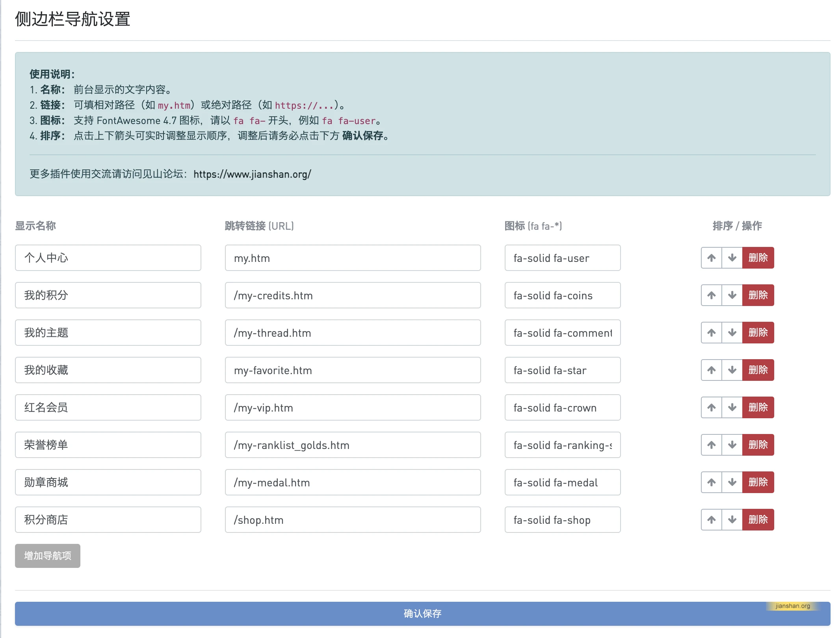Delete the 我的积分 navigation item
The width and height of the screenshot is (840, 638).
[758, 295]
